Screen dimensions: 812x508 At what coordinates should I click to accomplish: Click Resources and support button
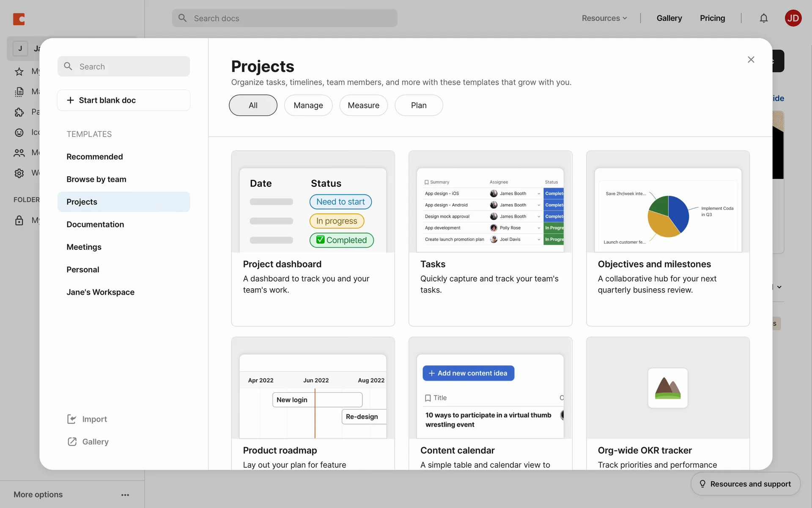(x=745, y=484)
